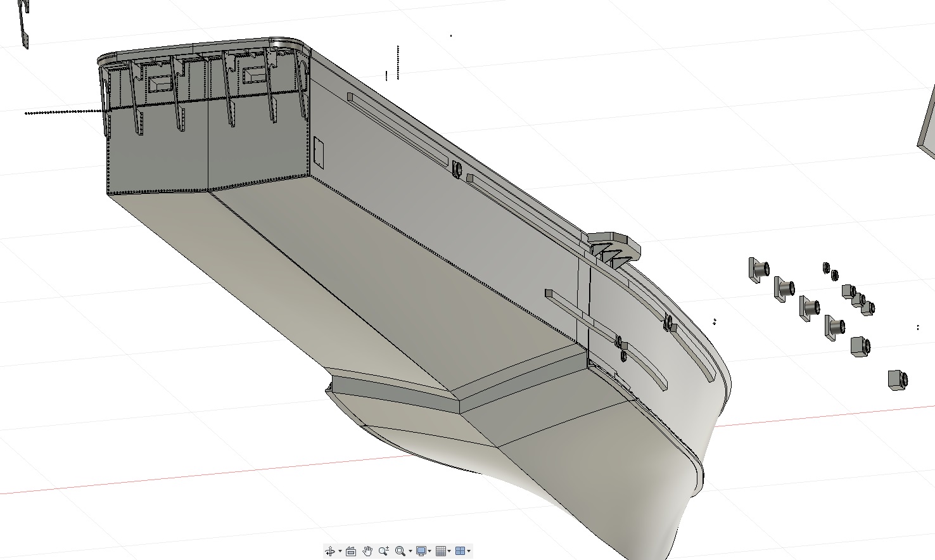Expand the Viewports dropdown arrow
The width and height of the screenshot is (935, 560).
(x=469, y=551)
